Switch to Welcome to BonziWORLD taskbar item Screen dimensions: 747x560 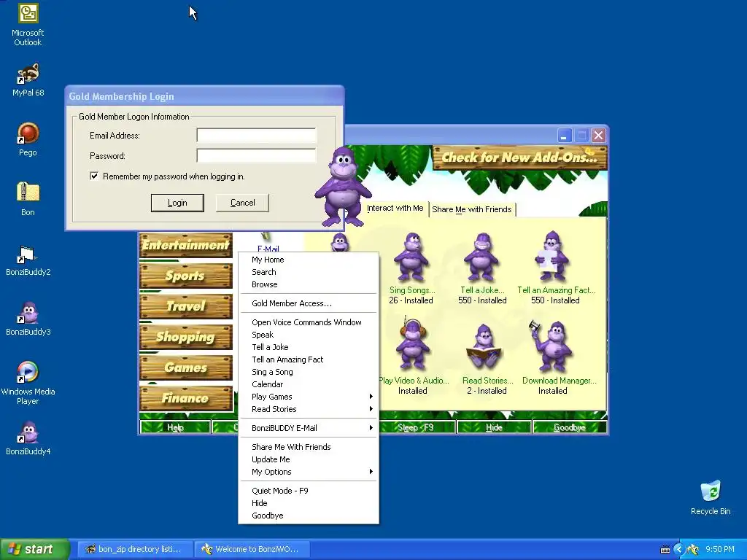252,549
